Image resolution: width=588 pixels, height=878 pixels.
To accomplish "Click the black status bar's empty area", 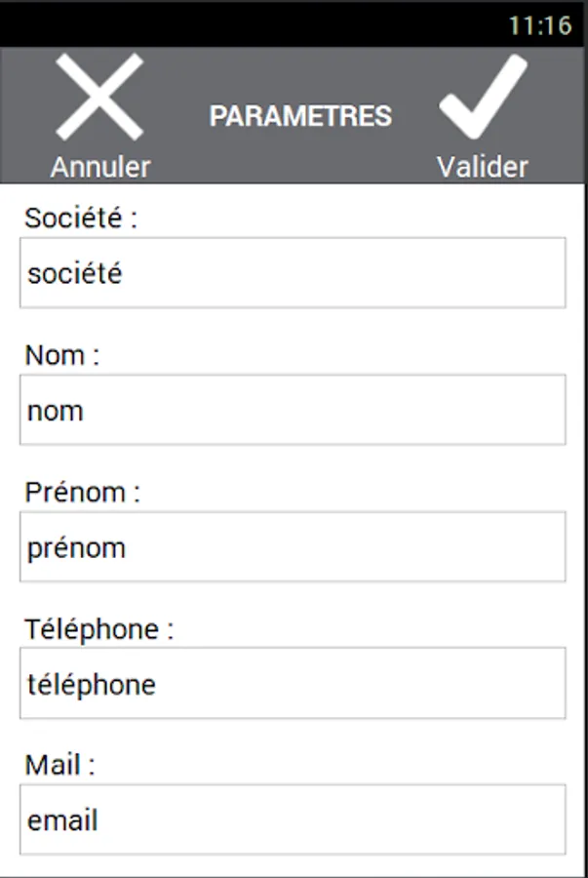I will (244, 24).
